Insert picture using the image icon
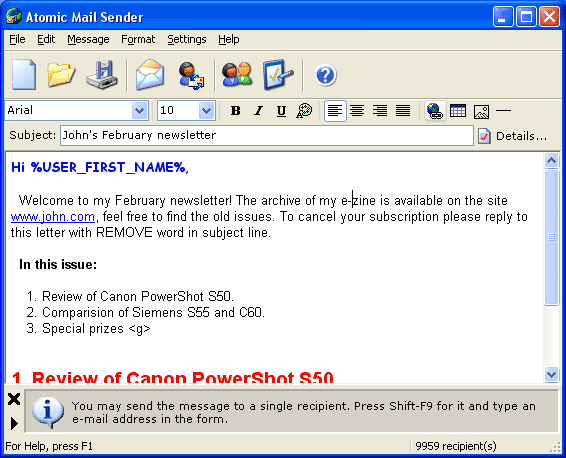The height and width of the screenshot is (458, 566). click(481, 111)
